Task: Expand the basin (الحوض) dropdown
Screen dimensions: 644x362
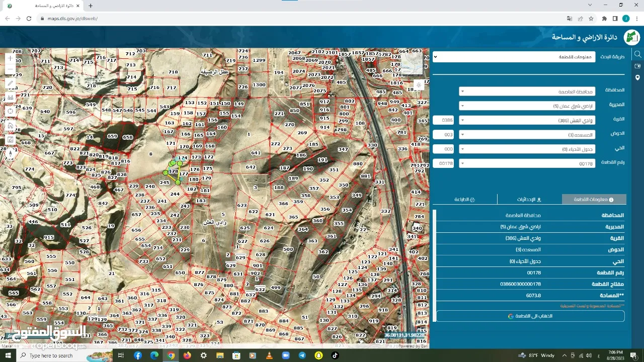Action: (527, 135)
